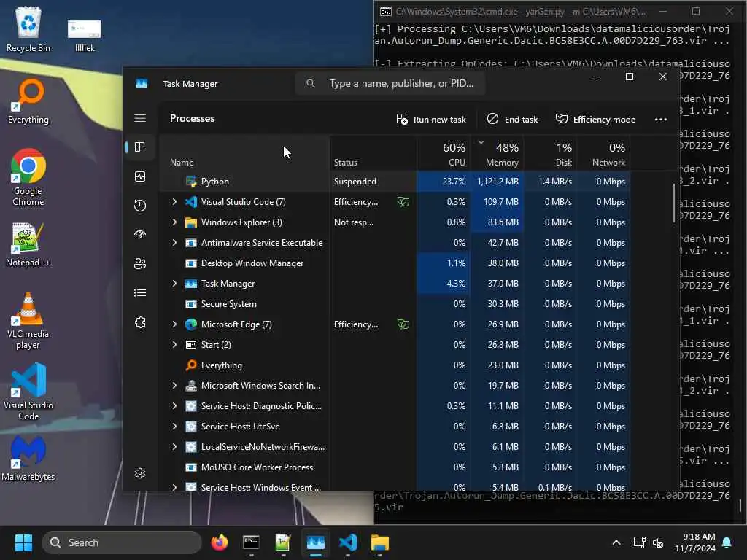Show hidden icons in system tray
This screenshot has height=560, width=747.
tap(616, 542)
